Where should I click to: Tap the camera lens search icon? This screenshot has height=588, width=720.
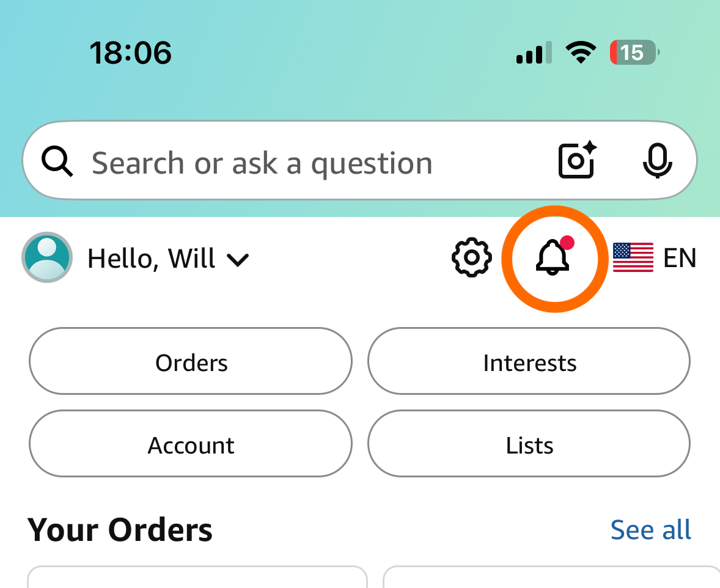577,160
